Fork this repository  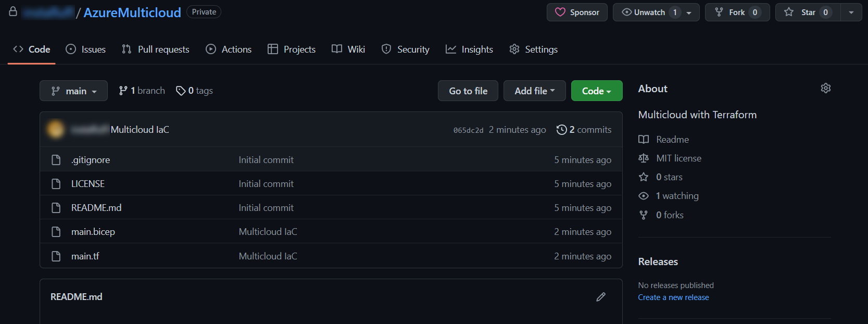click(x=737, y=12)
